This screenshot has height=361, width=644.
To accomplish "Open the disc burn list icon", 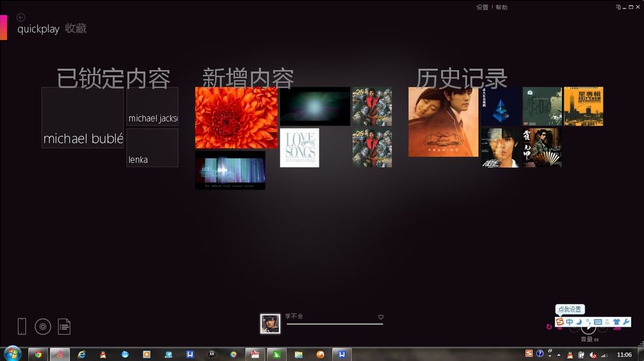I will pos(43,326).
